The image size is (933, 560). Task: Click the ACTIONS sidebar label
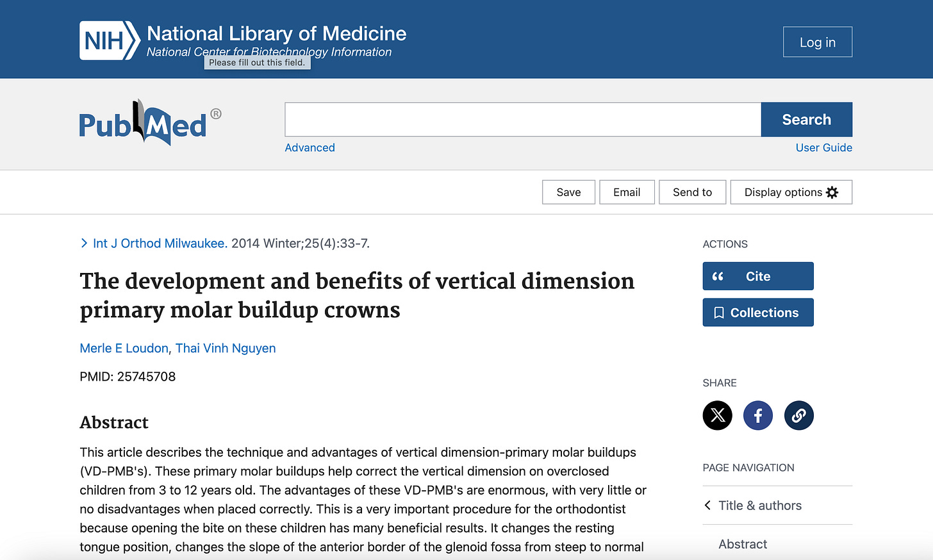[725, 244]
